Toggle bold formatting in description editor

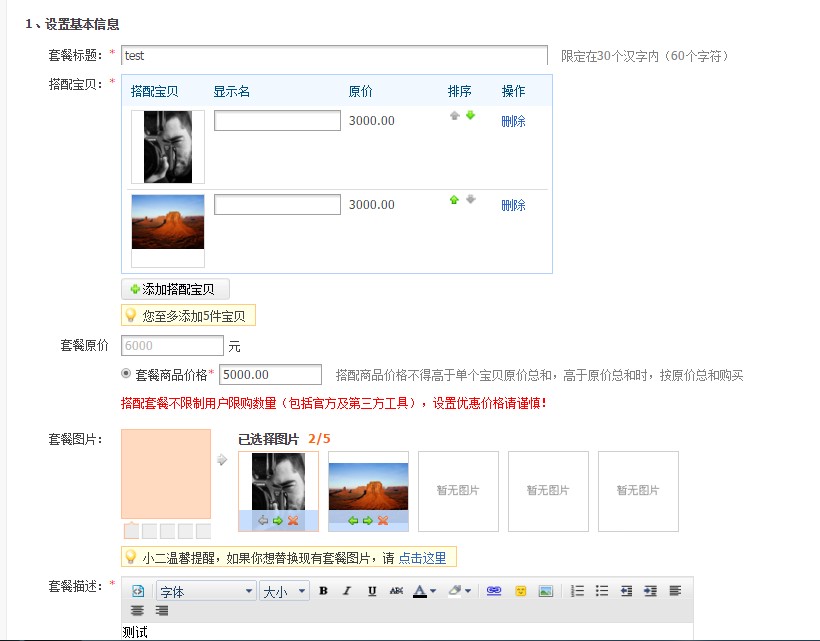pyautogui.click(x=323, y=591)
